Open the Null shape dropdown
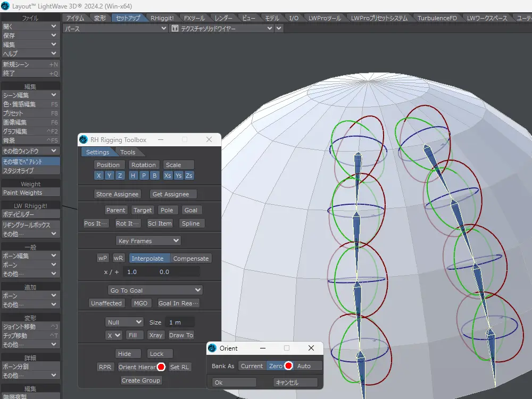 click(x=124, y=322)
